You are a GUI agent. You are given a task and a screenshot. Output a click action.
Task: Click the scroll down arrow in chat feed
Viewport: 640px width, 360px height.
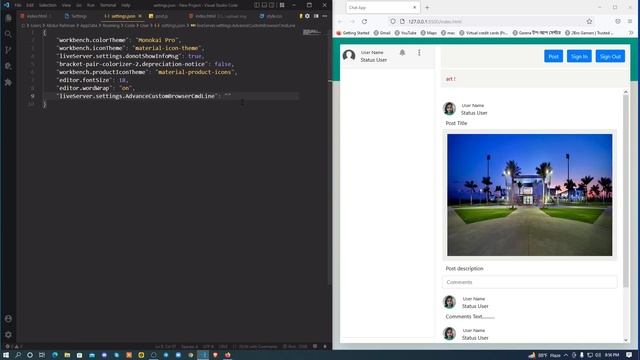626,340
